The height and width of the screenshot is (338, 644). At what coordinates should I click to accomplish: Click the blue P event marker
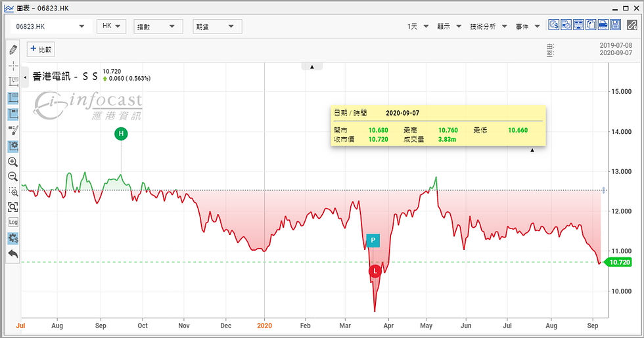click(373, 240)
